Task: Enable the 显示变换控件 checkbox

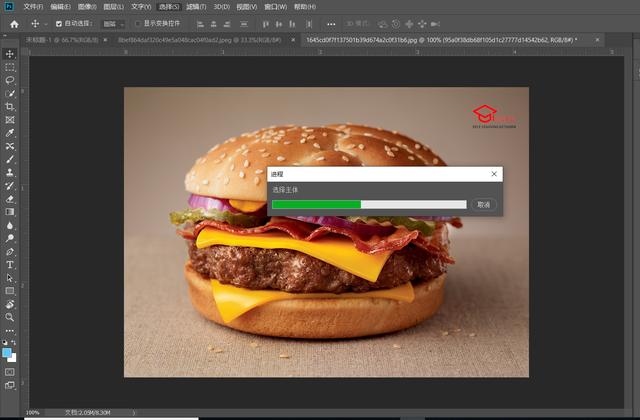Action: point(138,24)
